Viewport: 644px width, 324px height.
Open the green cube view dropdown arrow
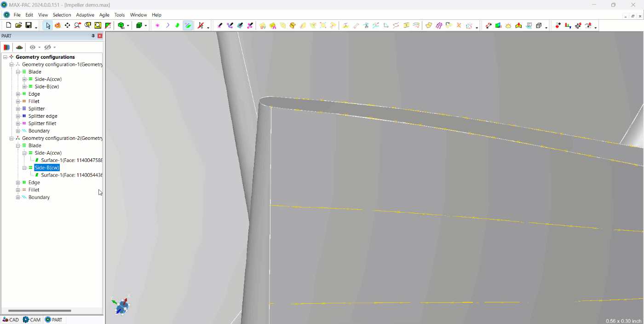128,26
